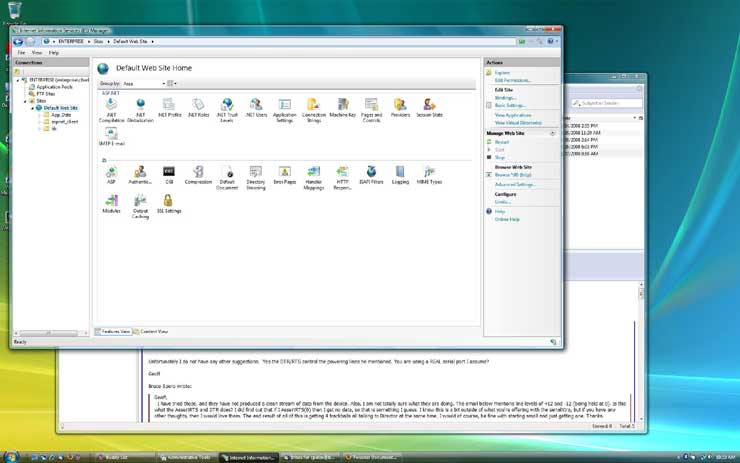Click the Online Help link
This screenshot has height=463, width=740.
pyautogui.click(x=507, y=219)
